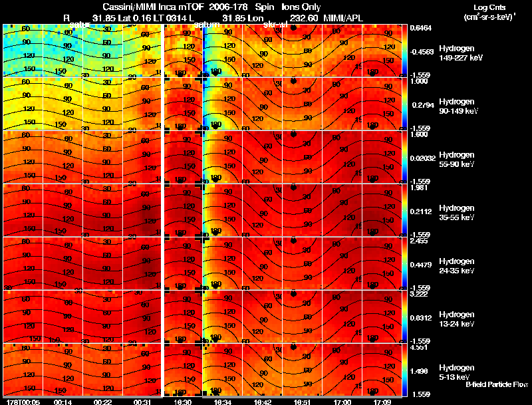Select the Hydrogen 5-13 keV label
532x405 pixels.
point(457,372)
